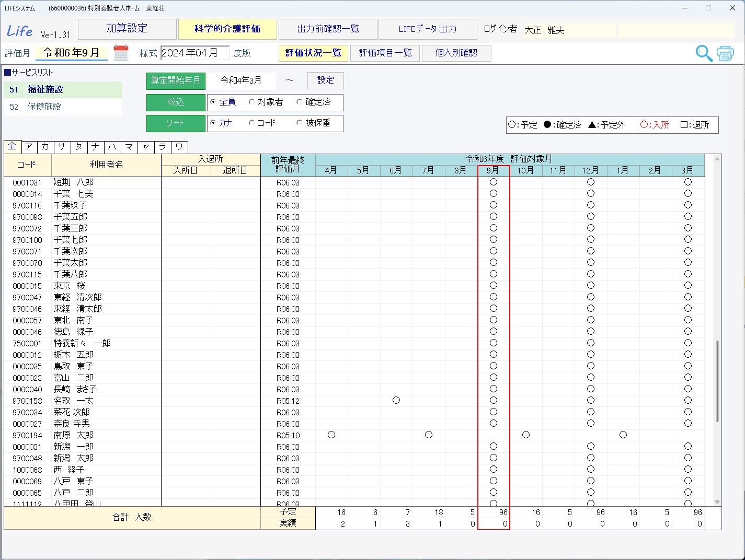
Task: Click the April circle for 南原 太郎
Action: 331,435
